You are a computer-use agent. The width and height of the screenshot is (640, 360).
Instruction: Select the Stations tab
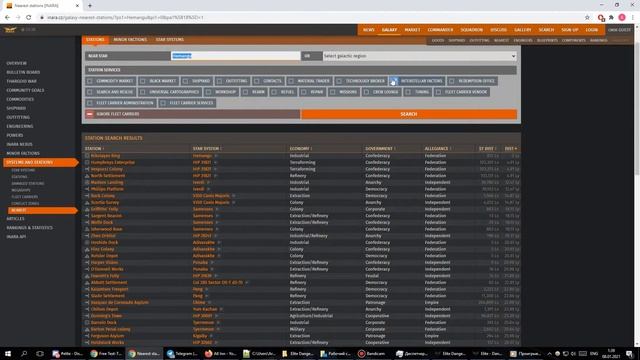pyautogui.click(x=95, y=40)
